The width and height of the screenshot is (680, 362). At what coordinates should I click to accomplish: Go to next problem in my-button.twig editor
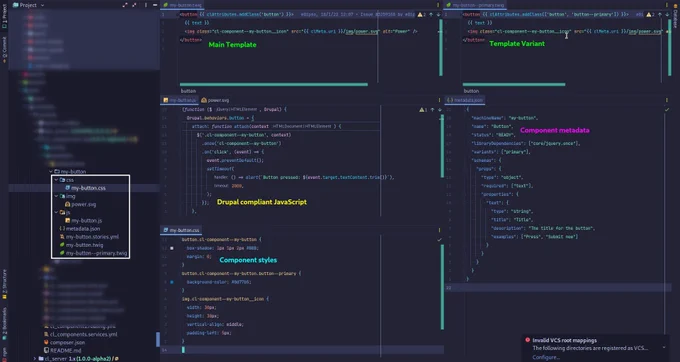click(438, 15)
